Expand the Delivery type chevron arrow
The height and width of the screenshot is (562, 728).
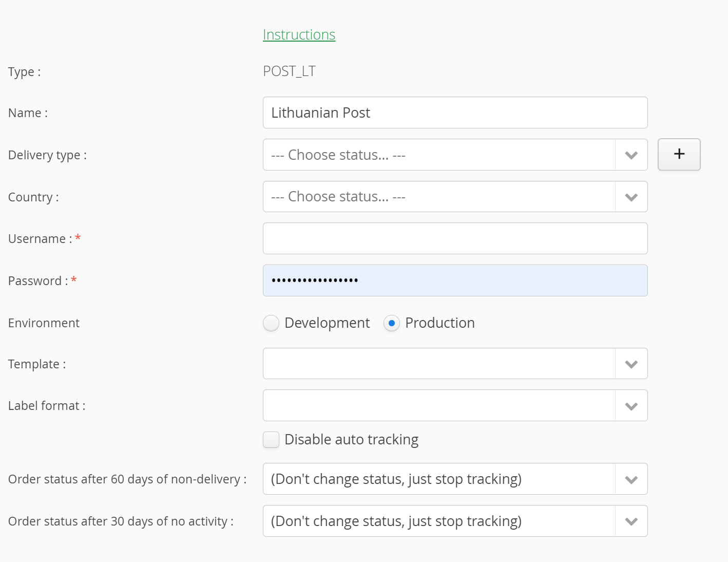(631, 155)
